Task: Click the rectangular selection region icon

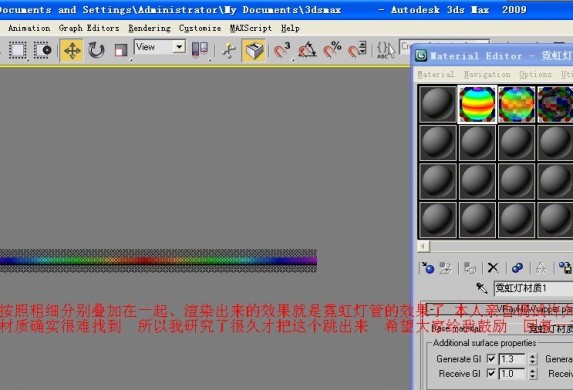Action: (17, 50)
